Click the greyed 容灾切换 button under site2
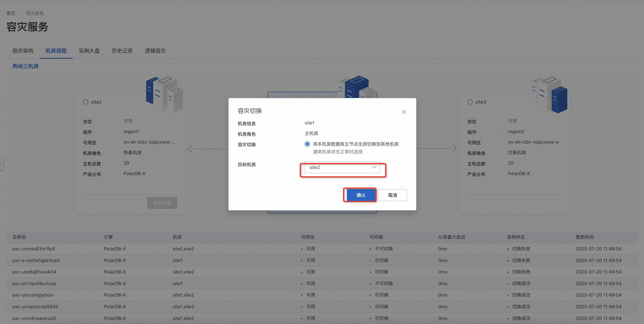The width and height of the screenshot is (644, 324). (162, 203)
